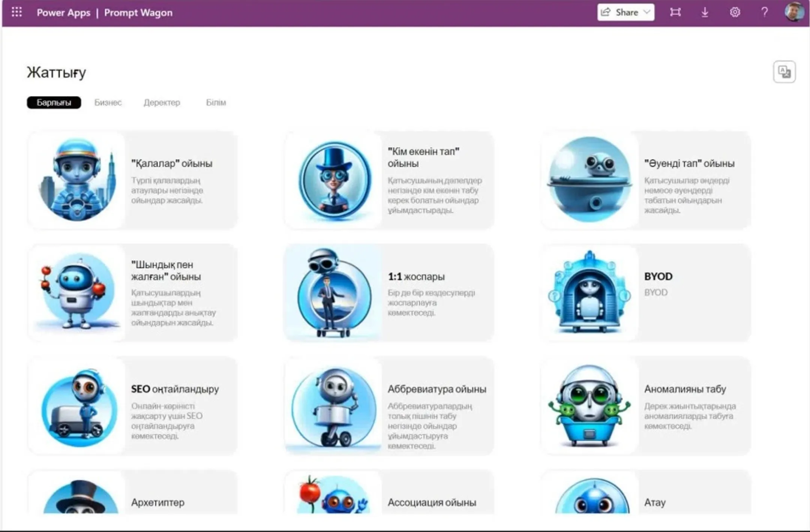The height and width of the screenshot is (532, 810).
Task: Open the Ассоциация ойыны card title
Action: coord(432,502)
